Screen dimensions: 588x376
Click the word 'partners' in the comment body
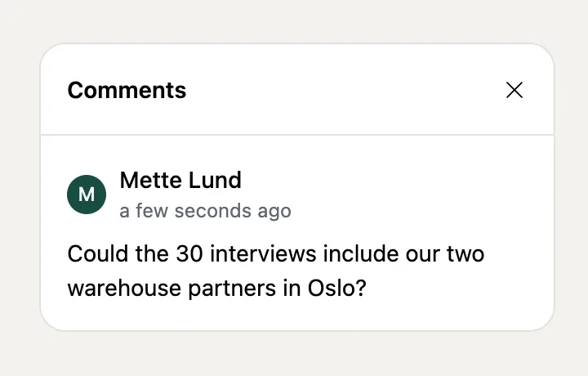[x=232, y=289]
